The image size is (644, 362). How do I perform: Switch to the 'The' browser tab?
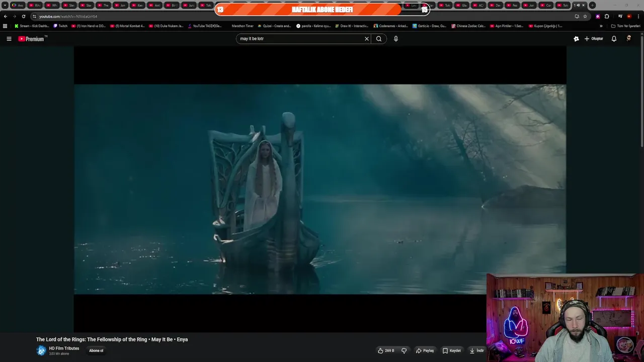[x=104, y=6]
